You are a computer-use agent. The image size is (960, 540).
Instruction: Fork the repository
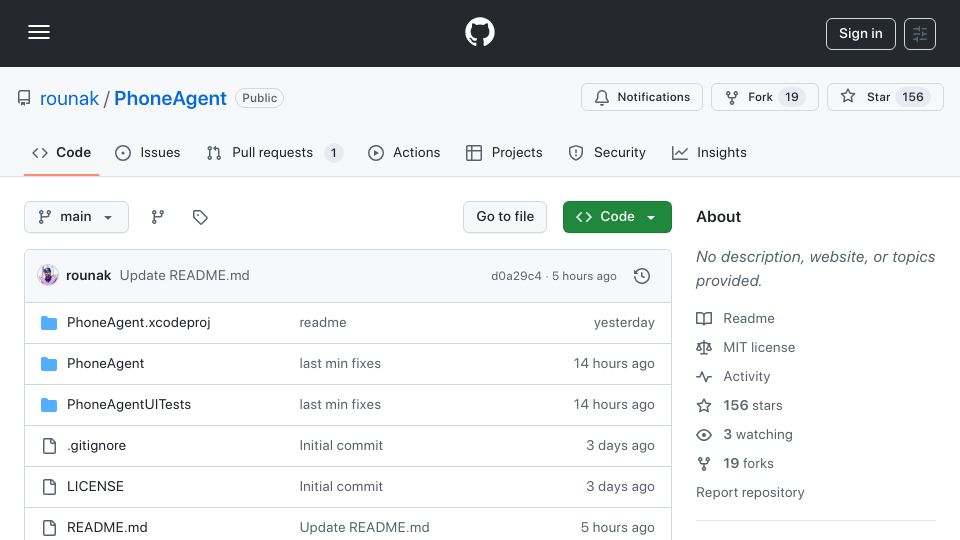pos(764,97)
